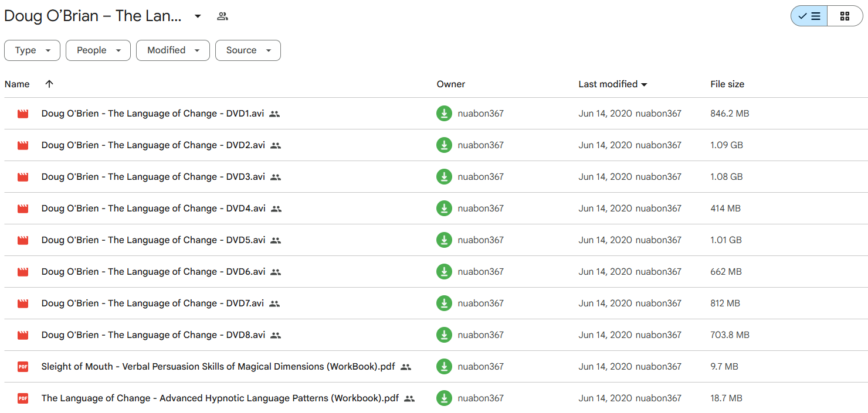This screenshot has height=413, width=868.
Task: Select the file named DVD2.avi
Action: click(153, 145)
